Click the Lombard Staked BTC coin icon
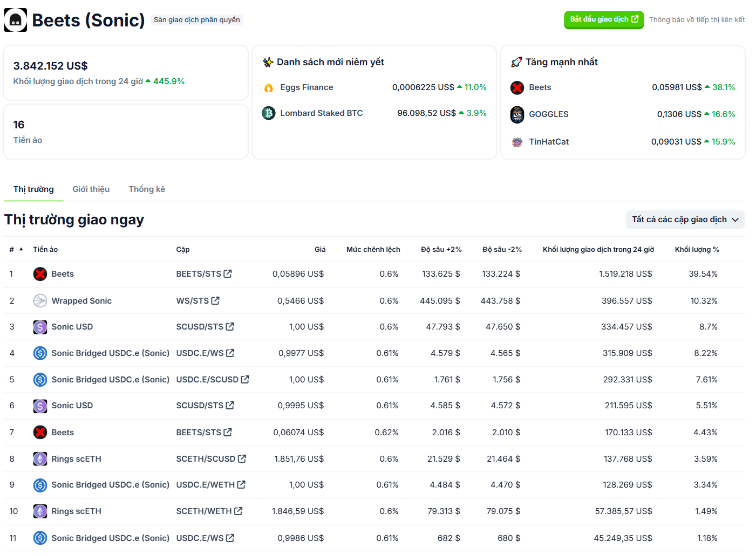 [x=268, y=113]
